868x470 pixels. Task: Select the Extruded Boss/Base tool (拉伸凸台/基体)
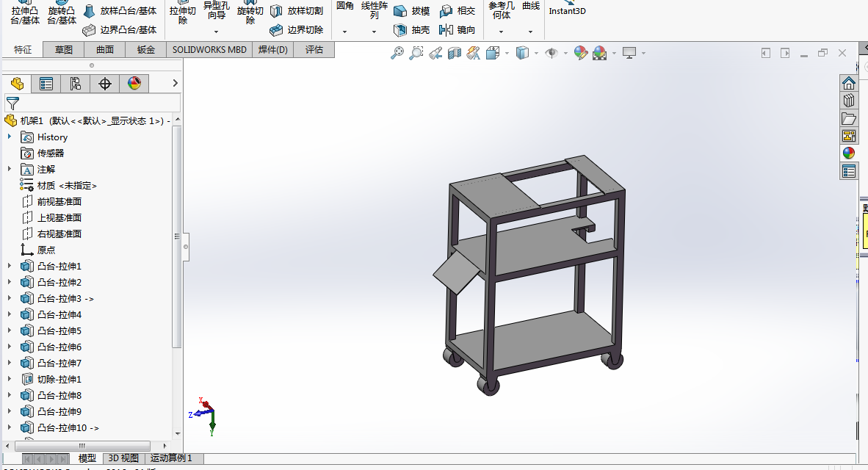point(25,13)
